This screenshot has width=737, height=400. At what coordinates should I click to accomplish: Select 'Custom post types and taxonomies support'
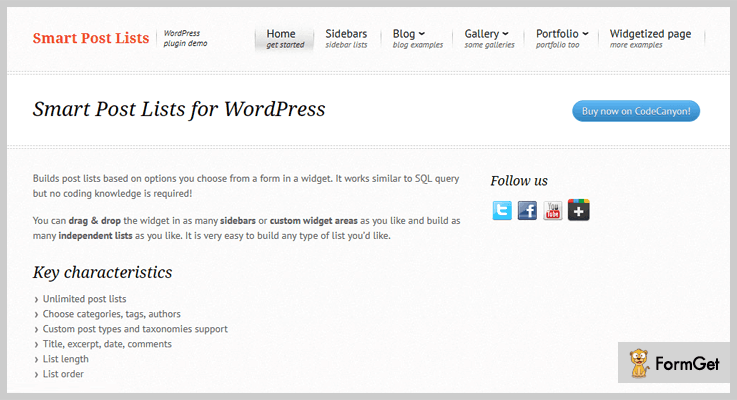135,329
